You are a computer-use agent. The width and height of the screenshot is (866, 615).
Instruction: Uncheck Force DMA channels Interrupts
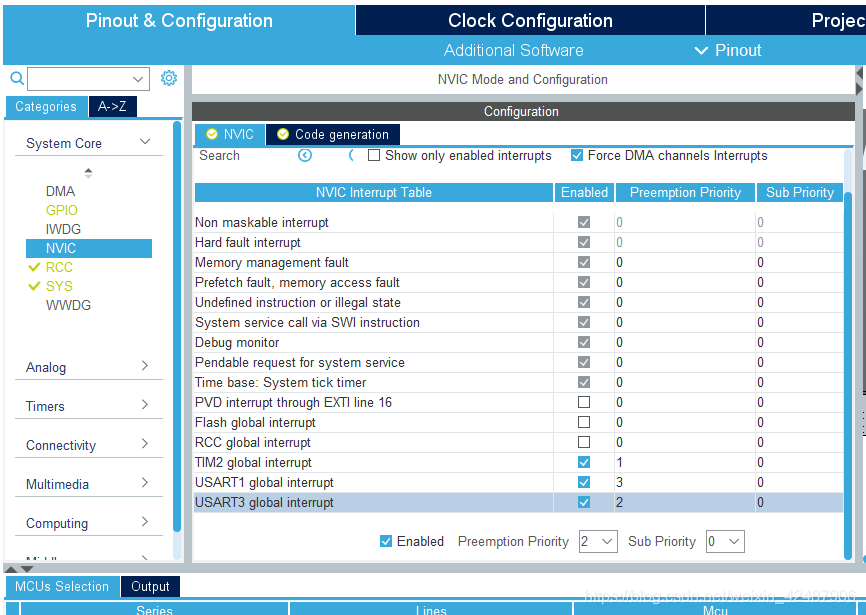pyautogui.click(x=577, y=155)
